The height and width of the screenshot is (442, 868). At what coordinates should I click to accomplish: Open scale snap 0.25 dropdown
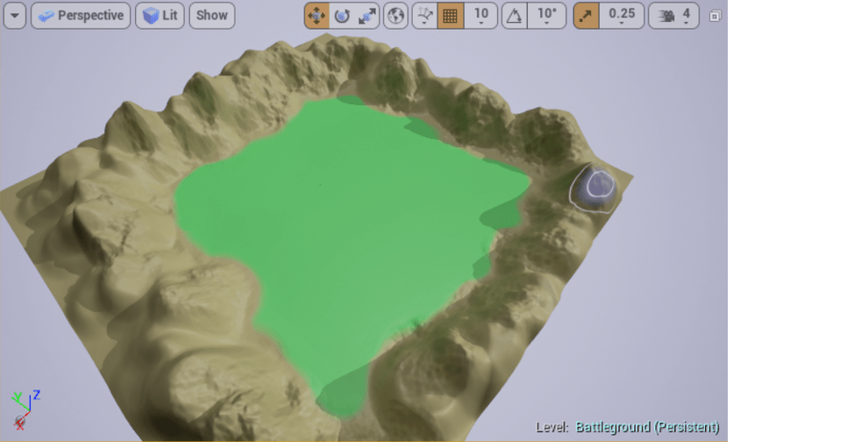622,16
